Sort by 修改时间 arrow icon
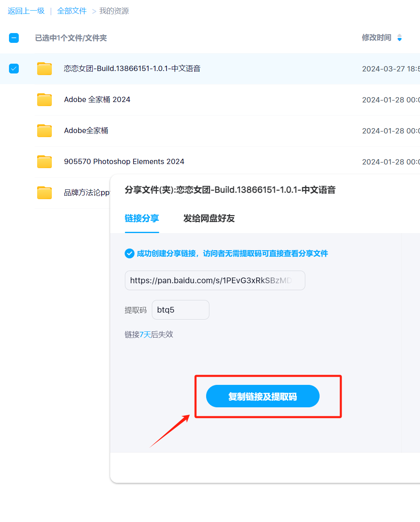This screenshot has height=522, width=420. (400, 38)
